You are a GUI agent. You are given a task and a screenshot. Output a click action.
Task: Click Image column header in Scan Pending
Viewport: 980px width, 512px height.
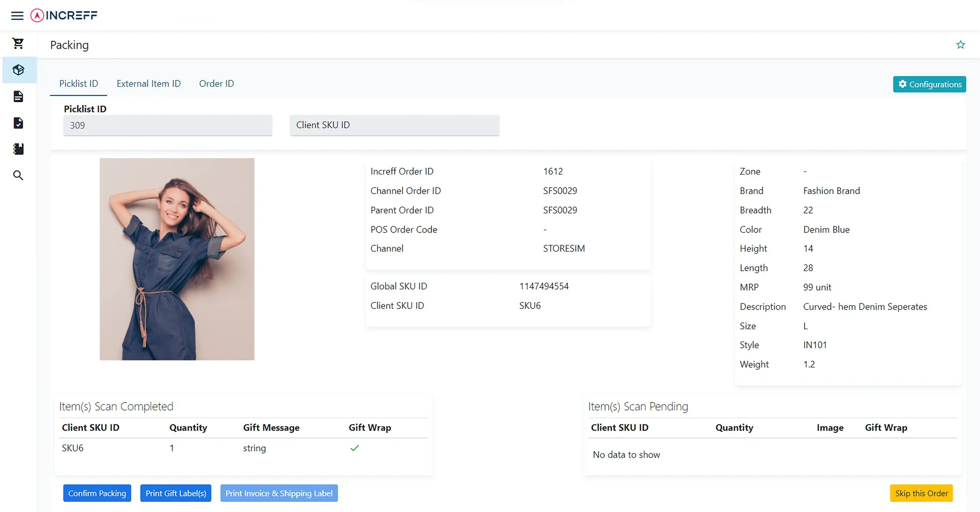(x=830, y=427)
